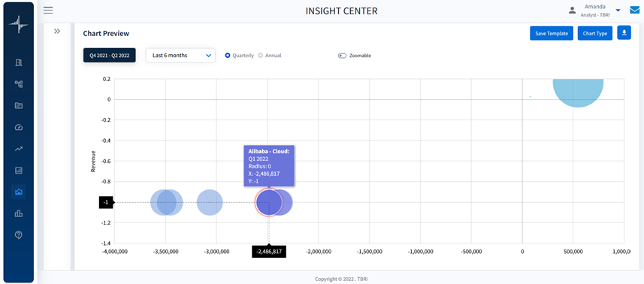Download the chart with arrow button
Viewport: 644px width, 284px height.
coord(624,33)
